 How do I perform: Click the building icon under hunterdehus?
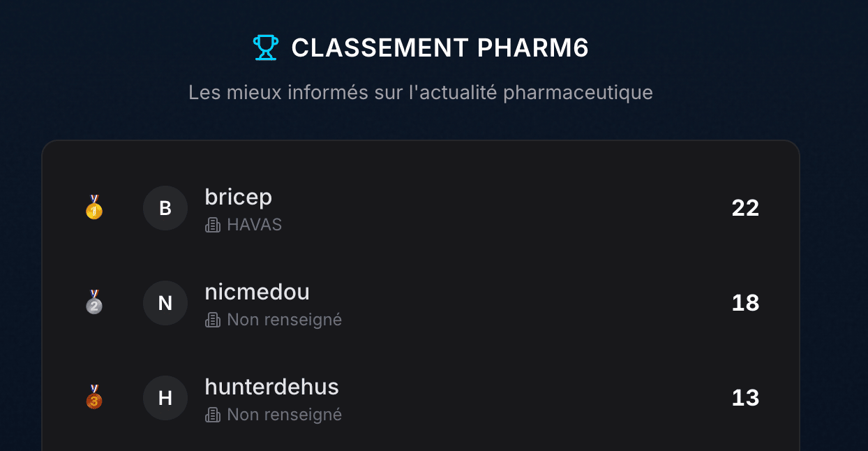tap(213, 415)
